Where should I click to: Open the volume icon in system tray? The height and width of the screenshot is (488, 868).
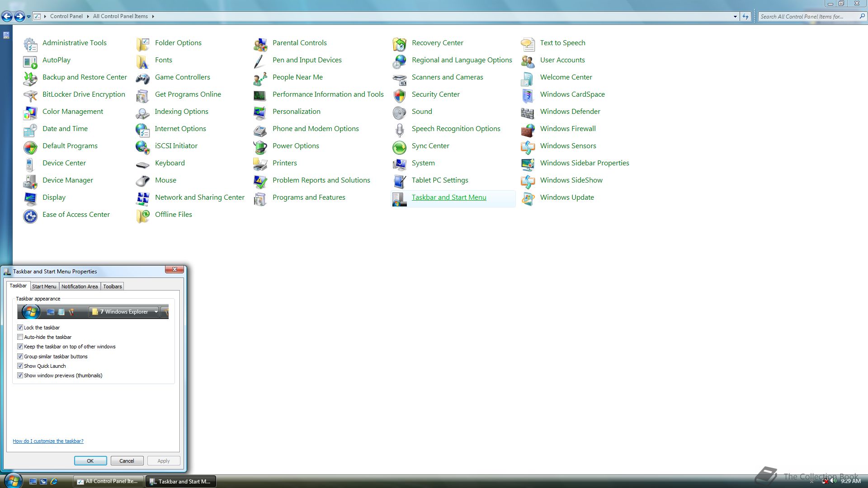pos(833,481)
